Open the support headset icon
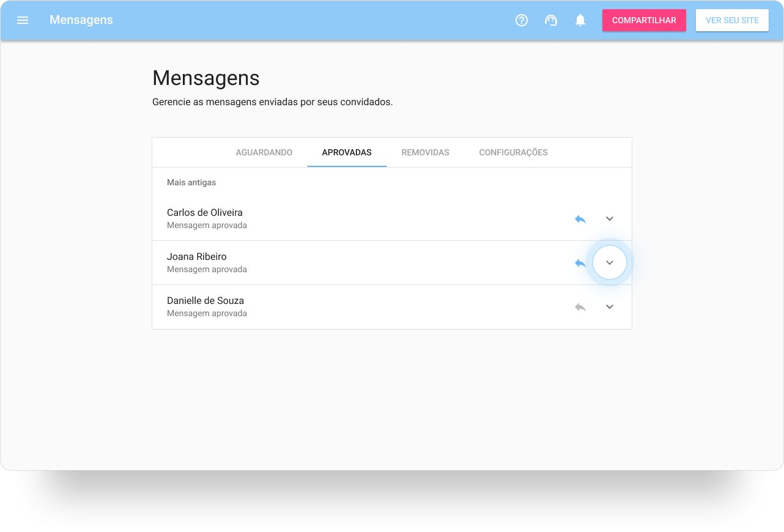This screenshot has width=784, height=532. tap(551, 20)
